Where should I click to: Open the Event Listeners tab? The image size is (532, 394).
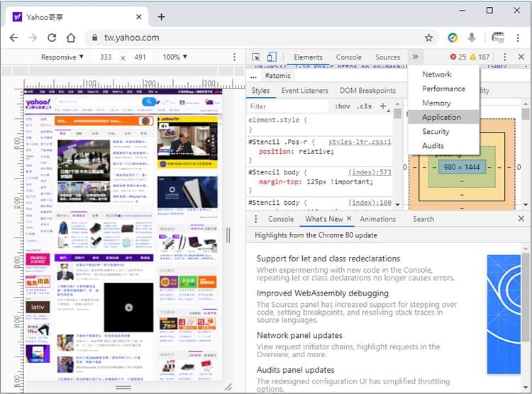305,91
